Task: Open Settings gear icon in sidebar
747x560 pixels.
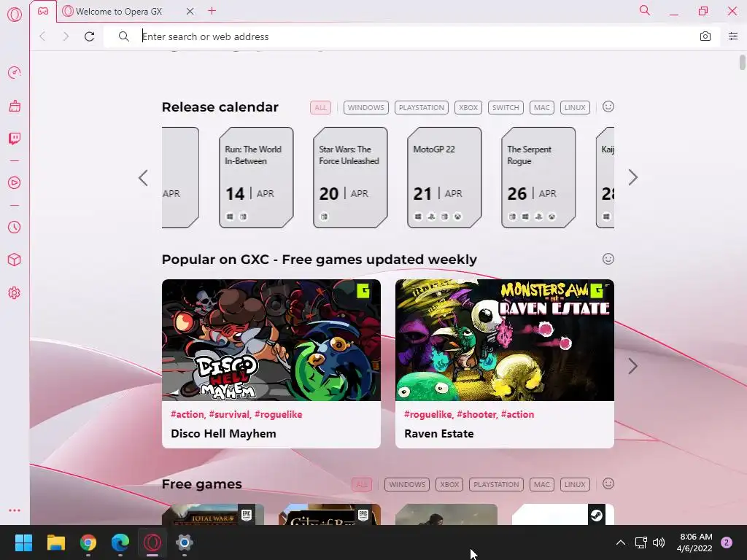Action: click(15, 293)
